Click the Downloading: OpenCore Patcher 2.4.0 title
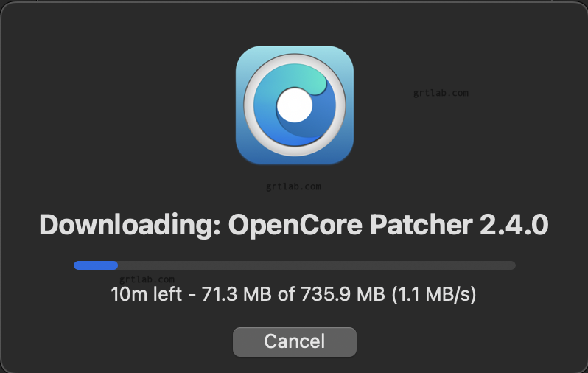 [x=294, y=225]
